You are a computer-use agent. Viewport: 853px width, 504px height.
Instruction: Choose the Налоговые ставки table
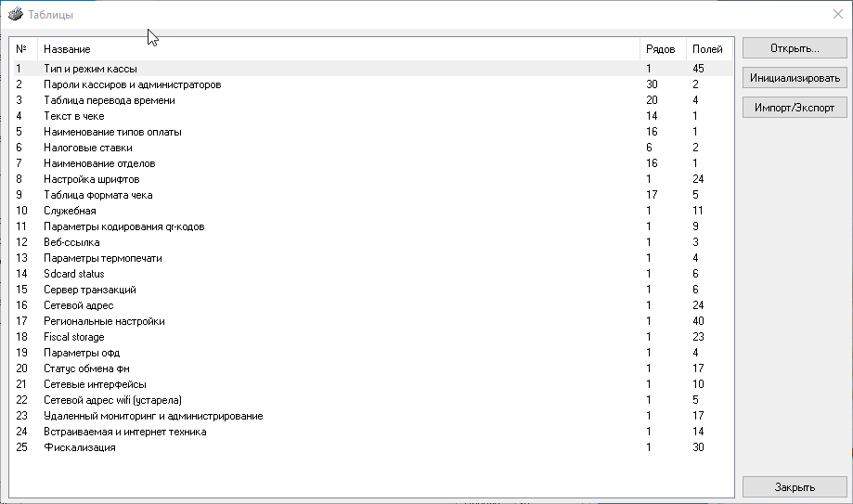click(x=87, y=148)
